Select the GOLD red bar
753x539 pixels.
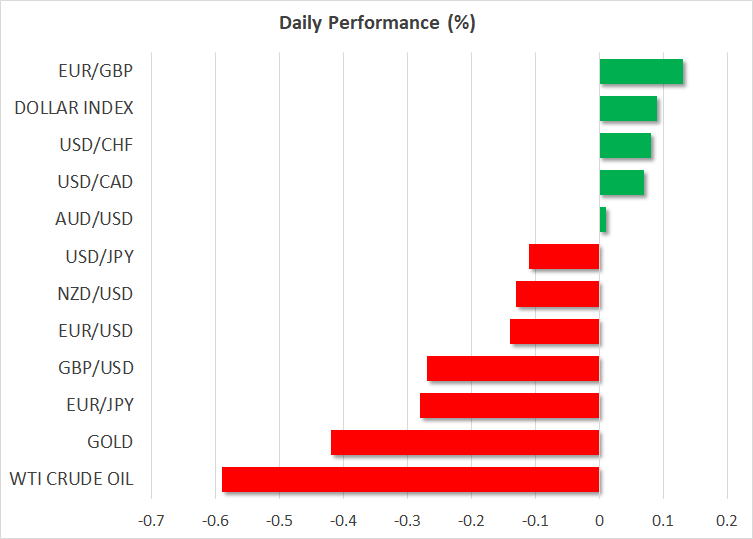(465, 442)
